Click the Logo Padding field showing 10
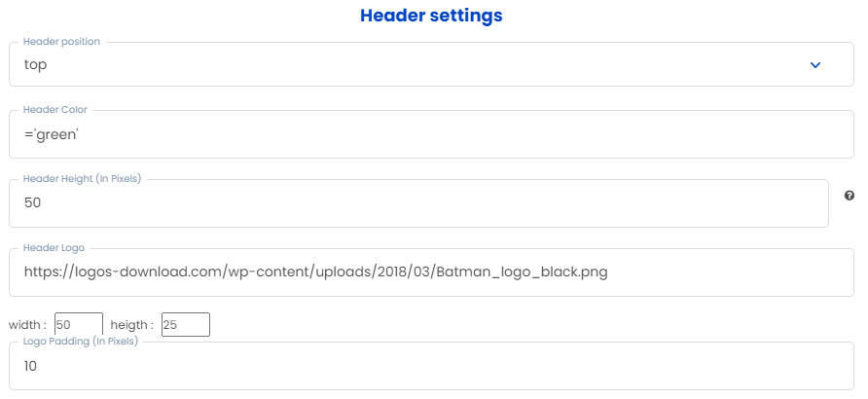This screenshot has width=868, height=399. pyautogui.click(x=431, y=366)
